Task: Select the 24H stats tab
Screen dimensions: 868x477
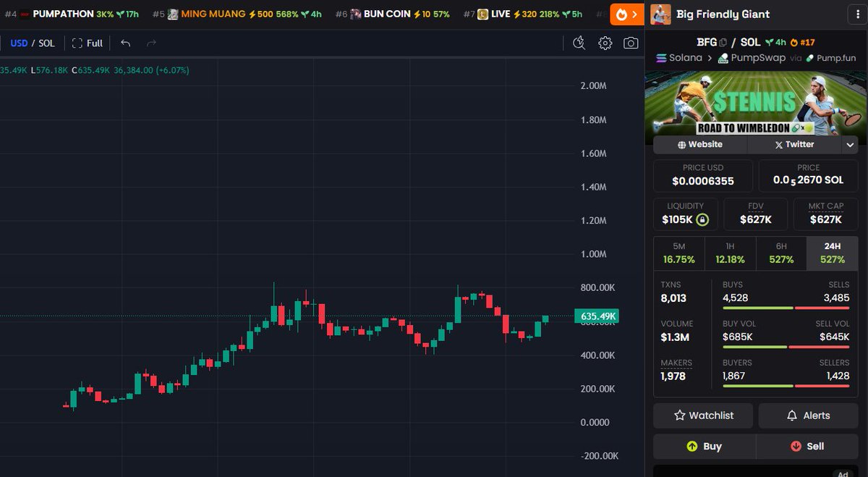Action: pyautogui.click(x=833, y=253)
